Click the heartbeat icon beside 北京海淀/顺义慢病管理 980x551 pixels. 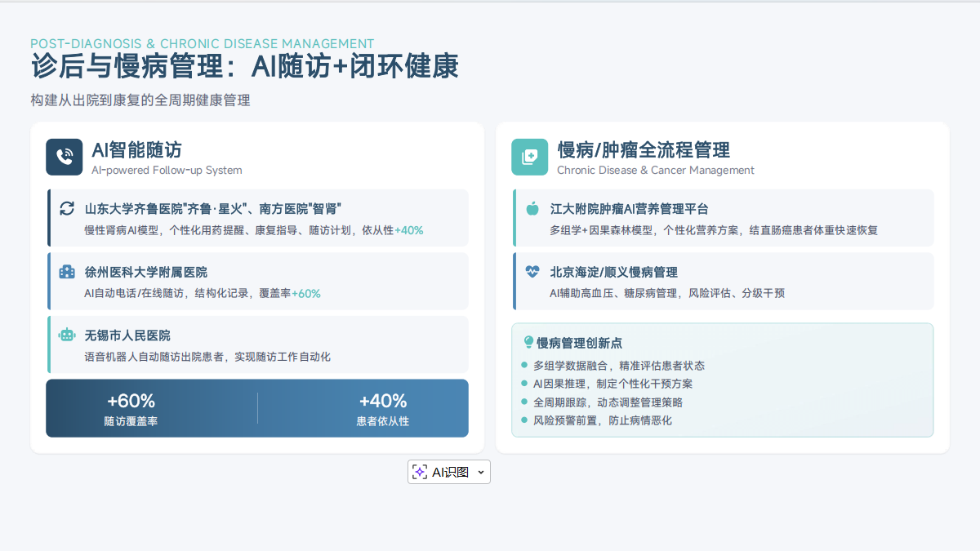[x=532, y=272]
